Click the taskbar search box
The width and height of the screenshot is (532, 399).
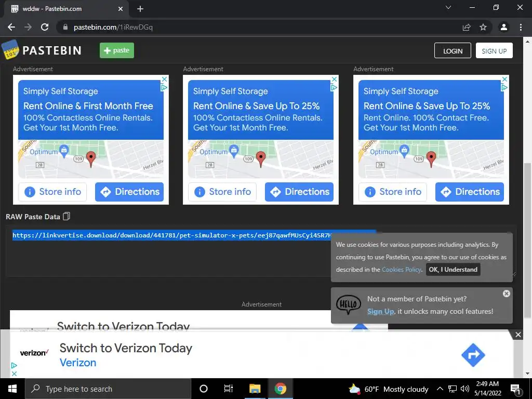[x=108, y=389]
